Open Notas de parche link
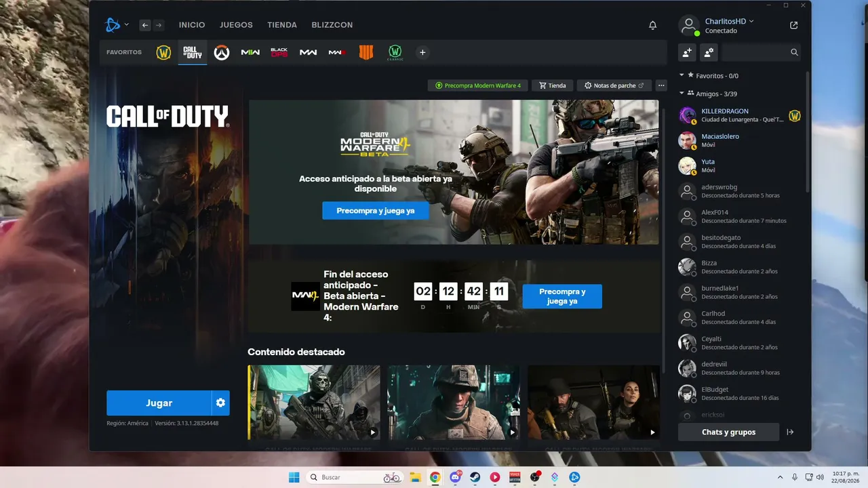868x488 pixels. coord(614,85)
